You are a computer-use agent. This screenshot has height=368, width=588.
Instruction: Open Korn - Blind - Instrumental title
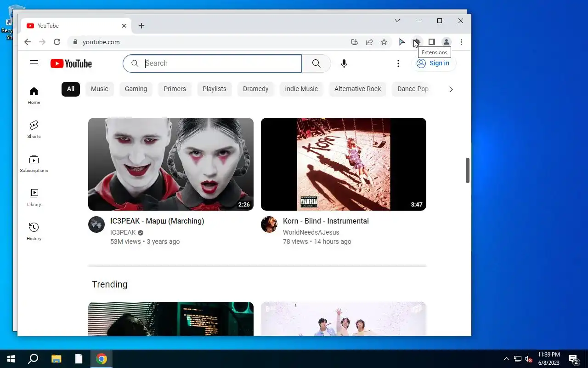point(326,221)
